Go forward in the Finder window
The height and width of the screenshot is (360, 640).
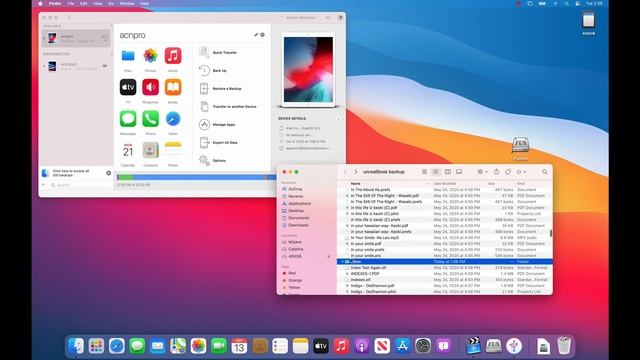point(356,172)
